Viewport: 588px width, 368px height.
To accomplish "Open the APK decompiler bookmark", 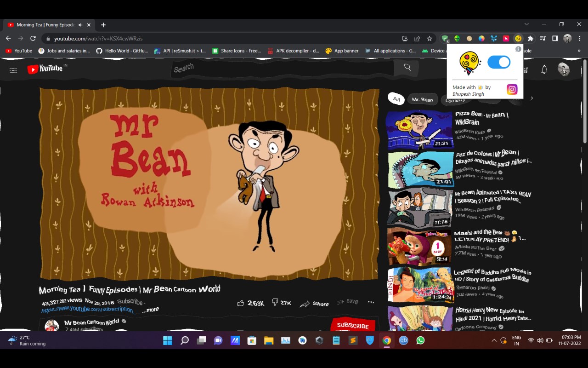I will coord(293,51).
